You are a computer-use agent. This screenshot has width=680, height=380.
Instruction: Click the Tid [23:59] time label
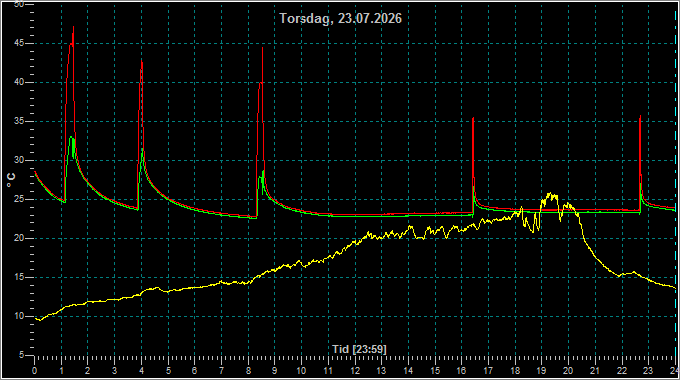click(359, 349)
